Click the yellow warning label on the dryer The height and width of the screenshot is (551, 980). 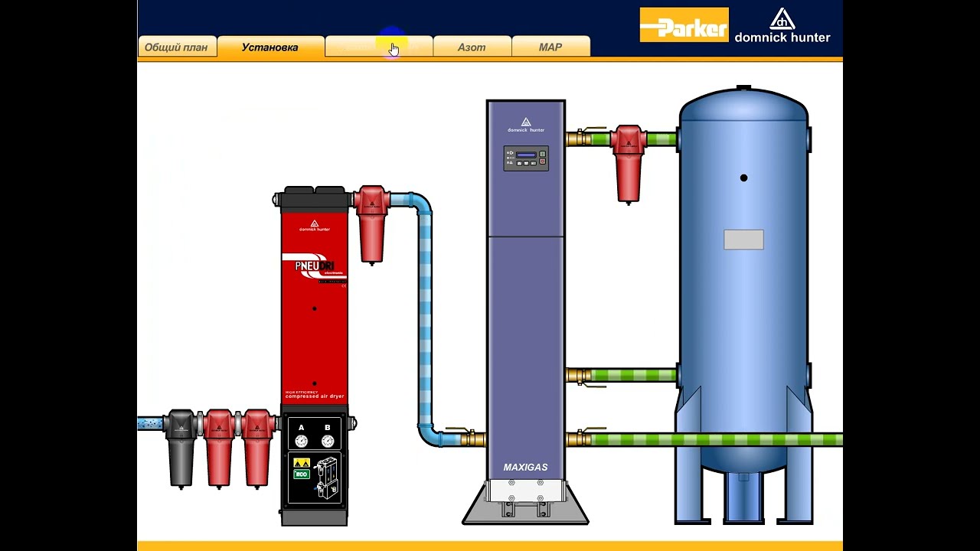(x=302, y=462)
